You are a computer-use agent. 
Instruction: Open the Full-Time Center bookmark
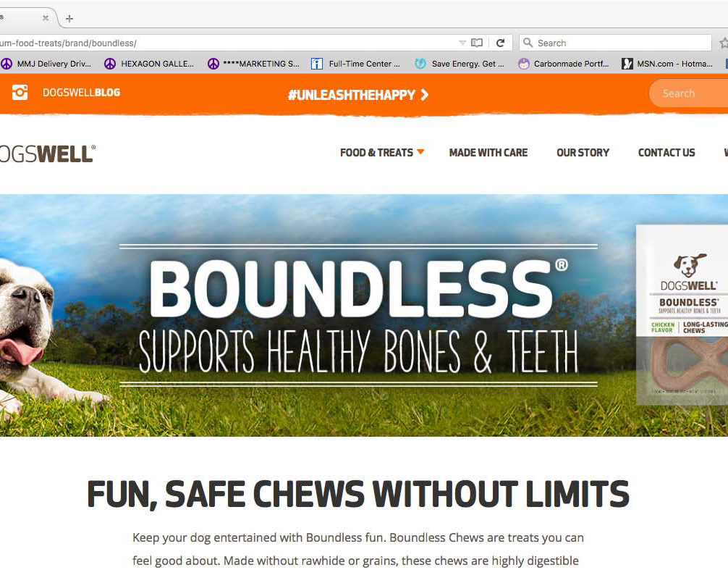(x=355, y=64)
